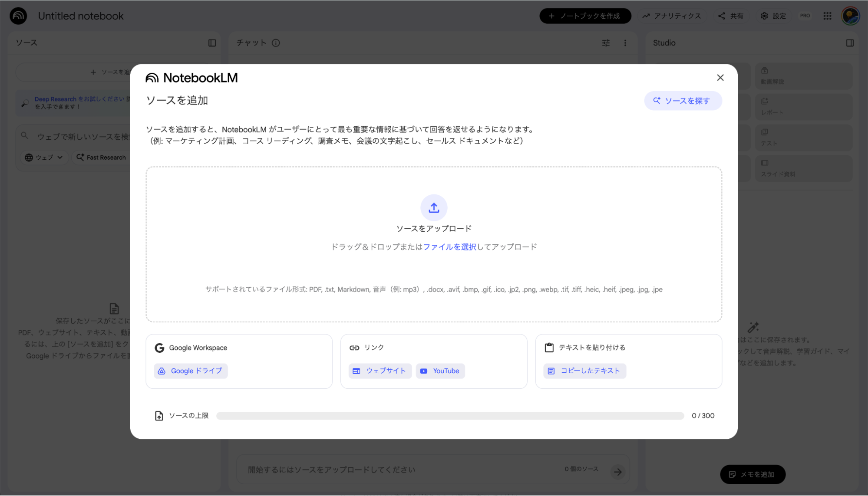Click the upload icon in the source dialog
Image resolution: width=868 pixels, height=496 pixels.
(x=433, y=207)
